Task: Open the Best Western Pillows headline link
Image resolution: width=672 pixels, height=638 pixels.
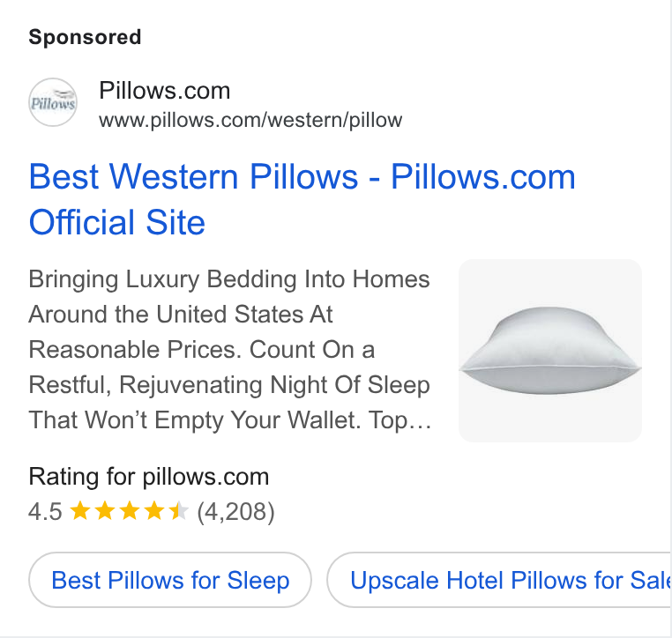Action: click(x=302, y=176)
